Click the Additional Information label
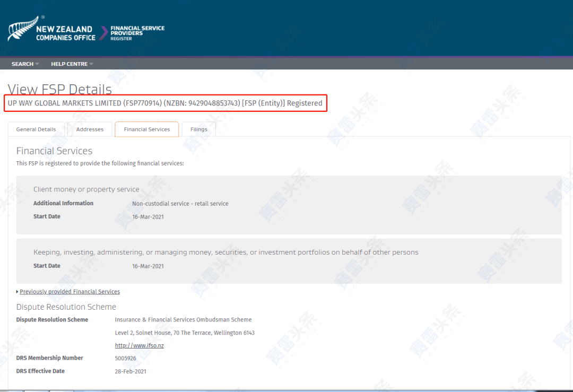Screen dimensions: 573x392 coord(63,203)
